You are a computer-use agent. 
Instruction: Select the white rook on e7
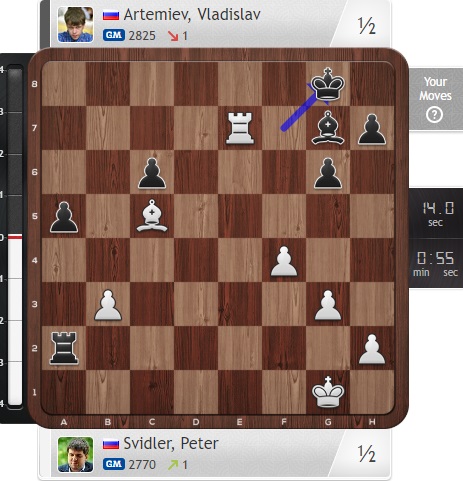point(240,128)
